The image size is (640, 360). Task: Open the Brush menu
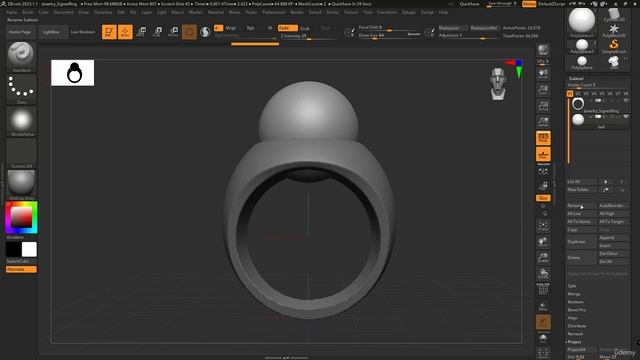[28, 12]
